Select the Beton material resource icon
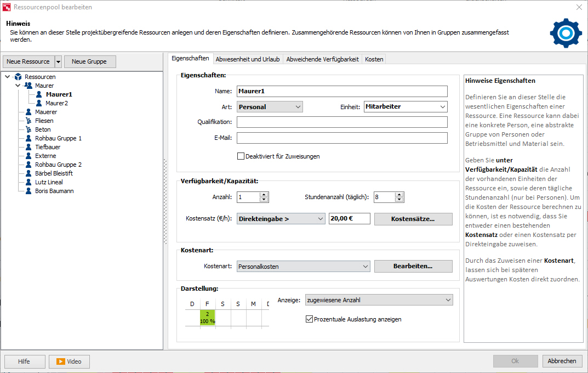Screen dimensions: 588x373 (28, 129)
